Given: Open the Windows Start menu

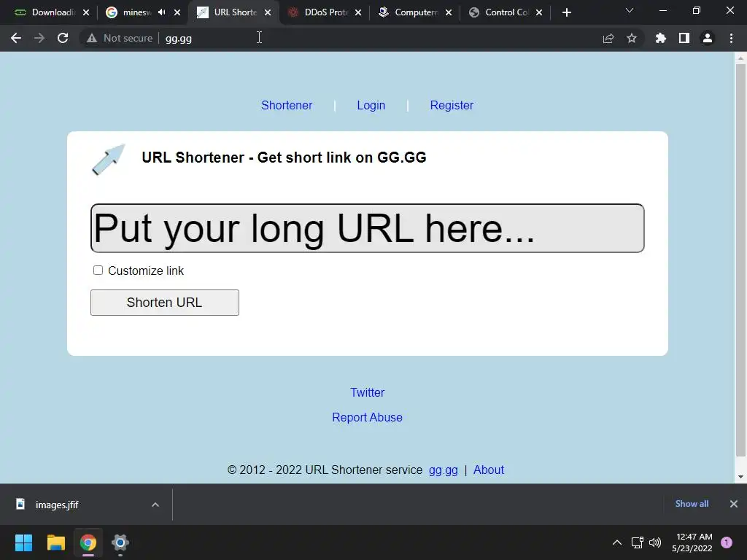Looking at the screenshot, I should point(23,542).
